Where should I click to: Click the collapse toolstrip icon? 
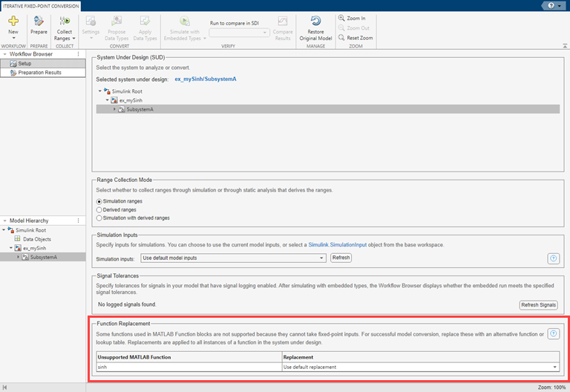(565, 46)
